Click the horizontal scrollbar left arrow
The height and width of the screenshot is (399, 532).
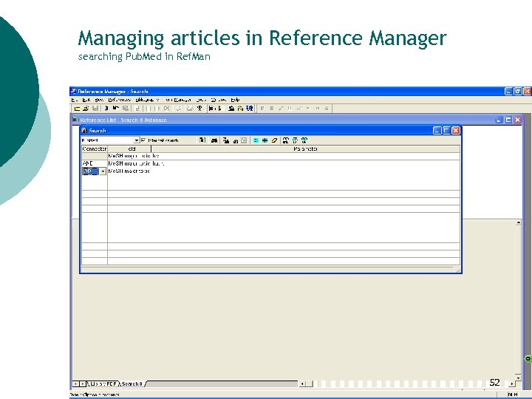click(302, 383)
